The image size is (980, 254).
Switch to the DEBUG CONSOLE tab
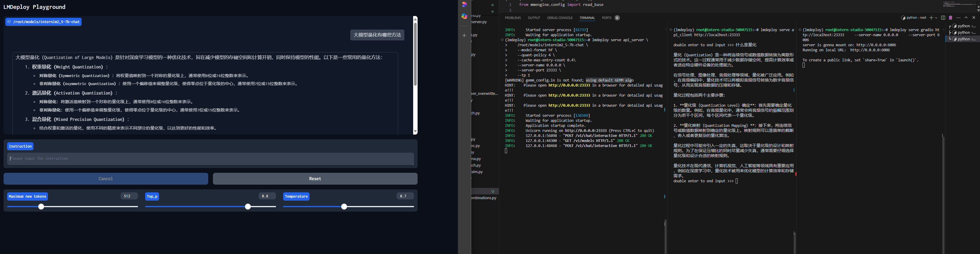click(560, 18)
